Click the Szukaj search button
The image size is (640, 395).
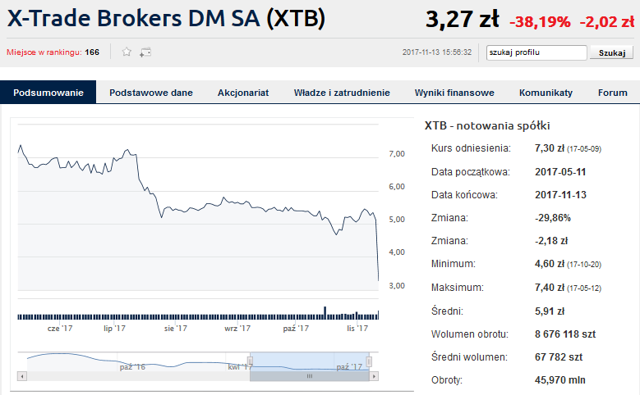click(611, 53)
